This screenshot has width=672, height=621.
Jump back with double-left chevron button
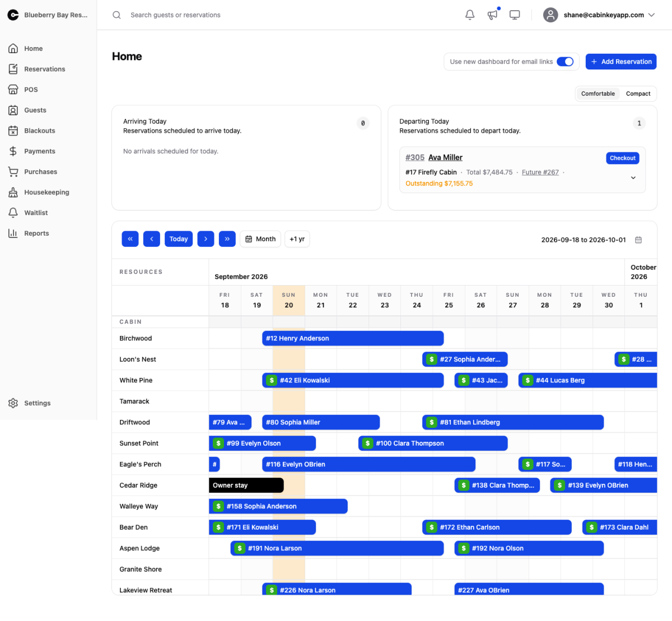pos(130,239)
